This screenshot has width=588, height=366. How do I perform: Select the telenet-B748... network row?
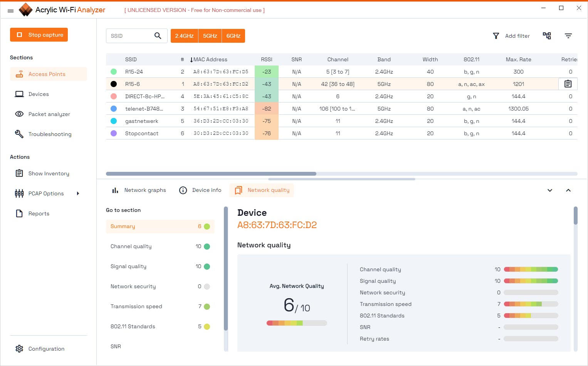(x=342, y=109)
